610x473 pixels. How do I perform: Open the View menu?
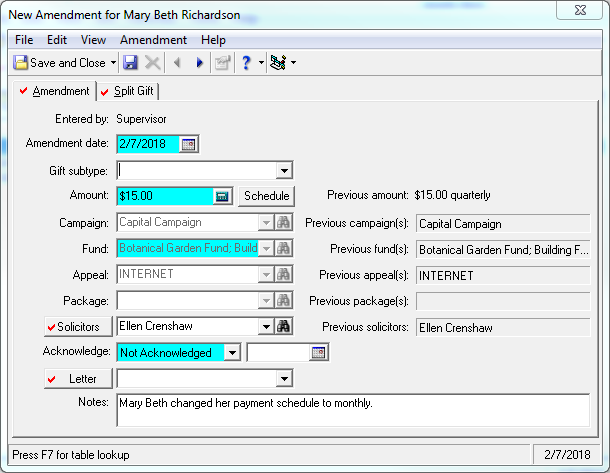[x=93, y=40]
